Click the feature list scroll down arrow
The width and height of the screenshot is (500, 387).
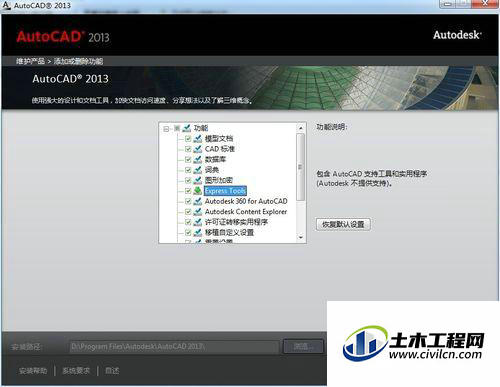coord(301,237)
